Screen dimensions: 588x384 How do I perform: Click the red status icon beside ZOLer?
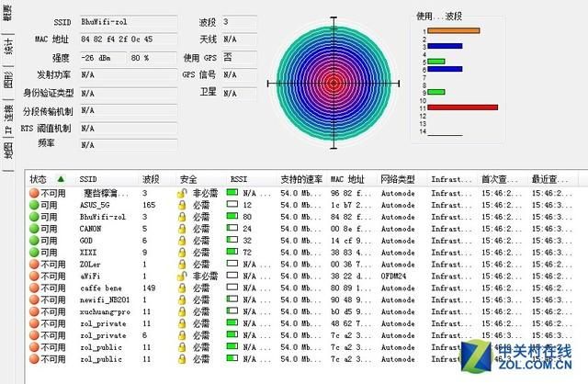34,264
